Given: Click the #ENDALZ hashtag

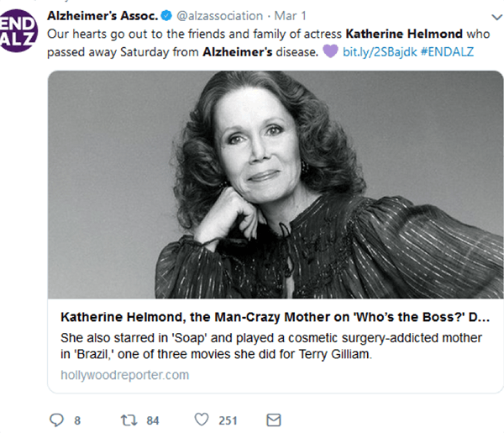Looking at the screenshot, I should pos(448,52).
